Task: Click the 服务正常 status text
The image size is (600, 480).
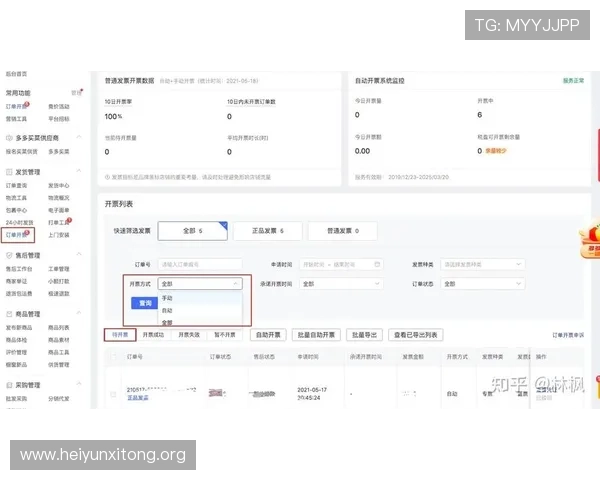Action: 573,80
